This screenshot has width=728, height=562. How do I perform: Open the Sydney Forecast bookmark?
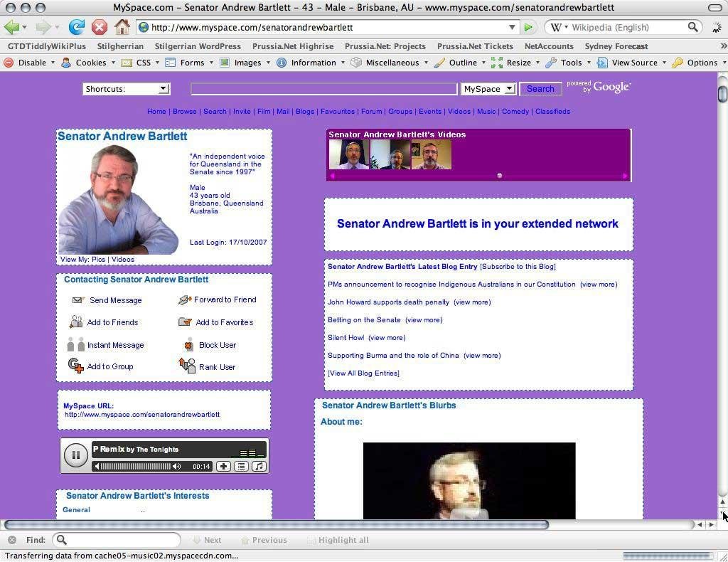coord(616,46)
